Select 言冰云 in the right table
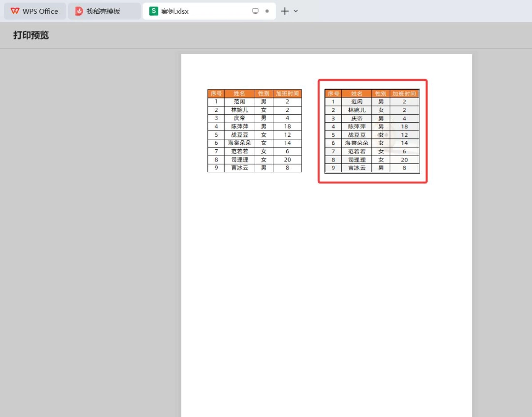 pos(357,168)
